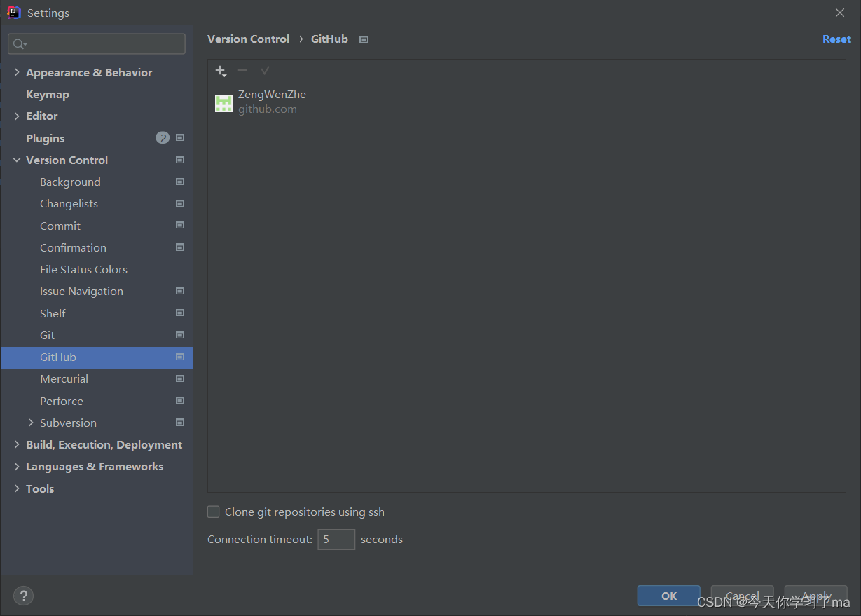The height and width of the screenshot is (616, 861).
Task: Expand Appearance & Behavior section
Action: [17, 72]
